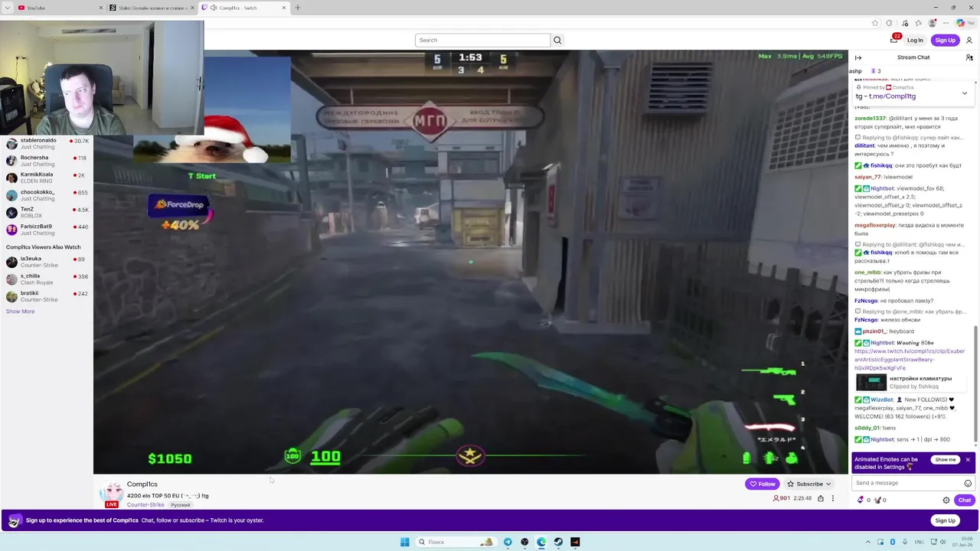Open the stream's three-dot more menu
The width and height of the screenshot is (980, 551).
[x=833, y=498]
